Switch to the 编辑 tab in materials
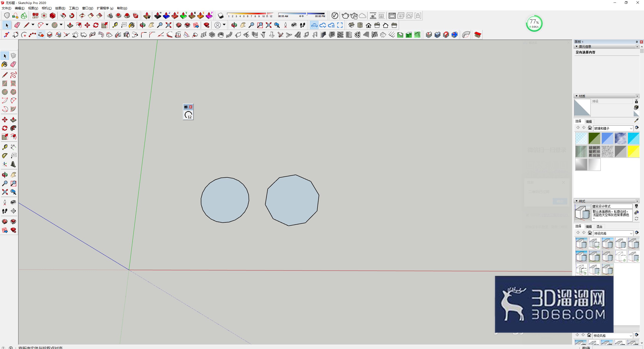This screenshot has width=644, height=349. (x=589, y=121)
